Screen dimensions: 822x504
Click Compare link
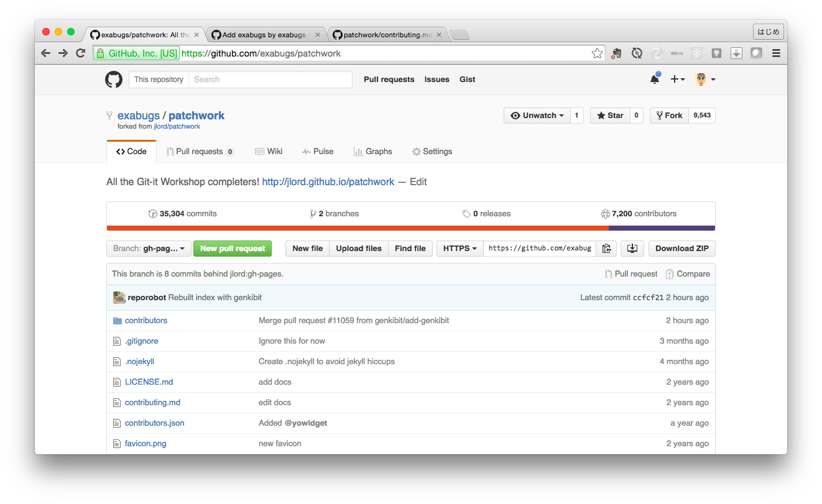pos(688,274)
